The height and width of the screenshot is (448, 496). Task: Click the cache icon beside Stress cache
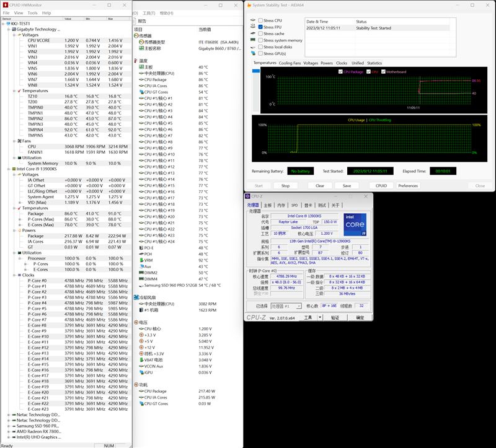pos(252,33)
